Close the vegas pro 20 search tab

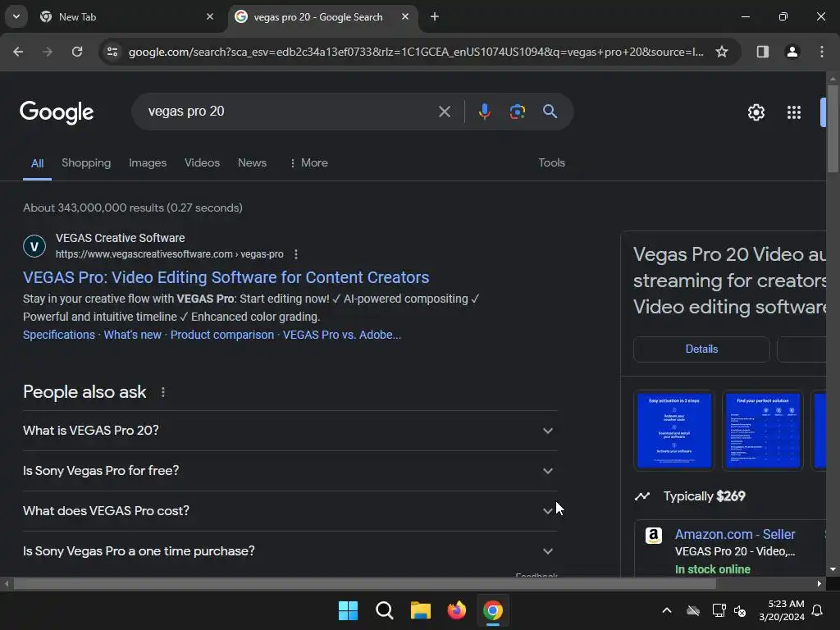(x=405, y=17)
